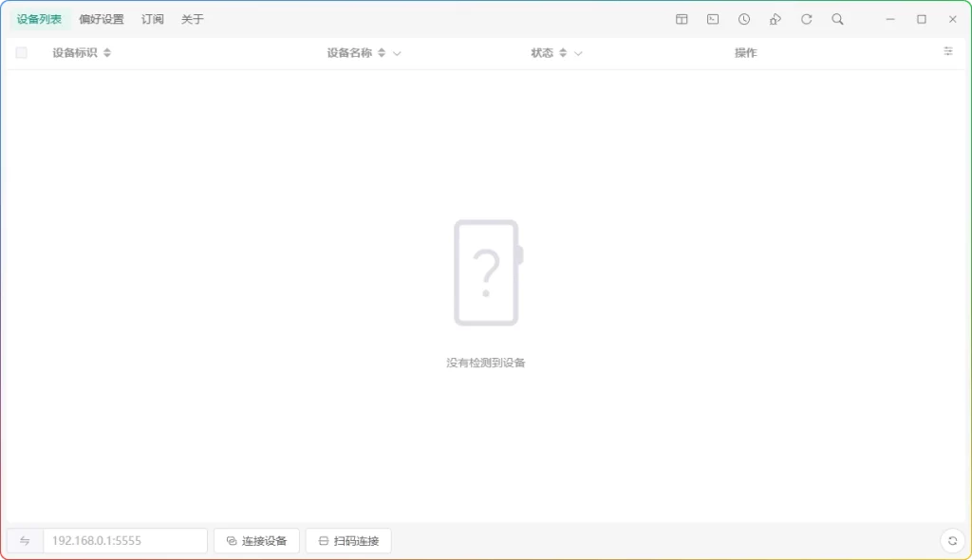Click the feedback icon in the toolbar
This screenshot has width=972, height=560.
[x=776, y=19]
